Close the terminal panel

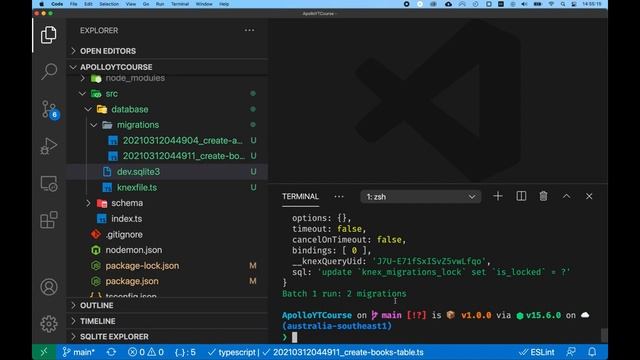pos(589,196)
